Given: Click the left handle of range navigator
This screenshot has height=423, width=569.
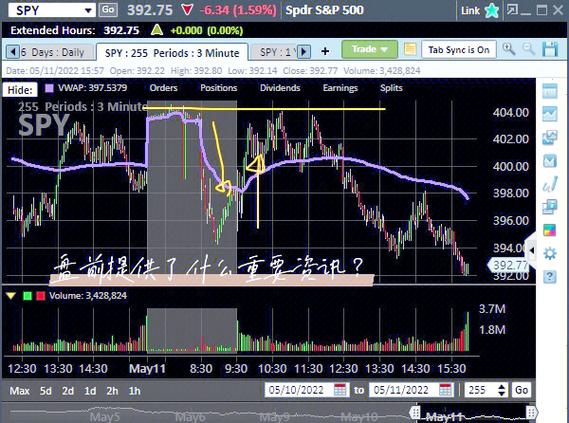Looking at the screenshot, I should coord(415,412).
